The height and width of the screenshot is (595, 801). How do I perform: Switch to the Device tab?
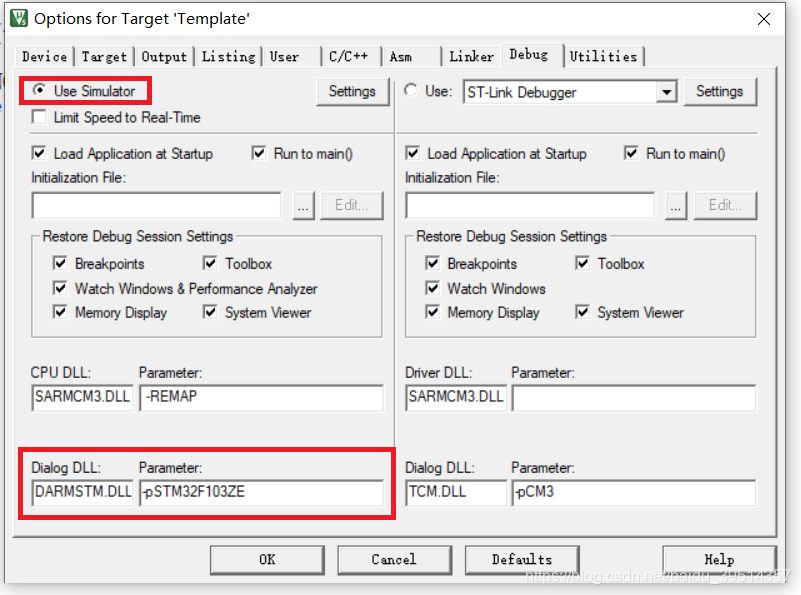tap(44, 57)
